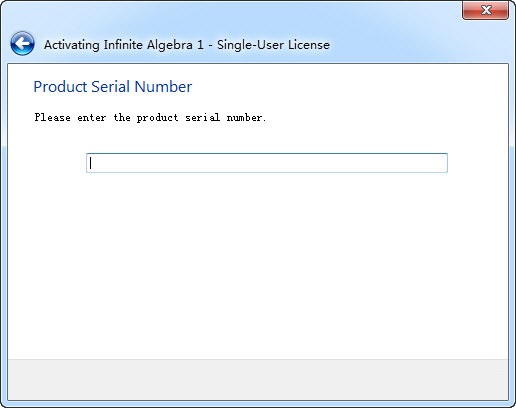
Task: Click the gray footer bar of the wizard
Action: 258,379
